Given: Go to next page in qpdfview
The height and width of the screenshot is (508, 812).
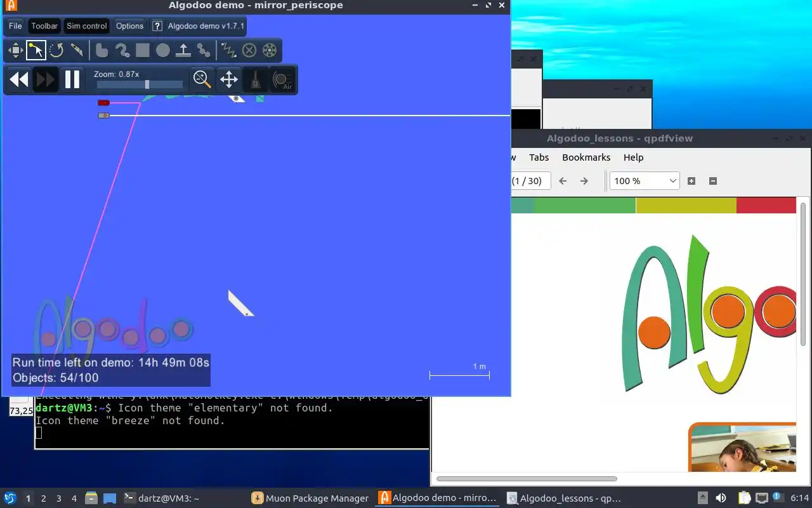Looking at the screenshot, I should pos(584,181).
